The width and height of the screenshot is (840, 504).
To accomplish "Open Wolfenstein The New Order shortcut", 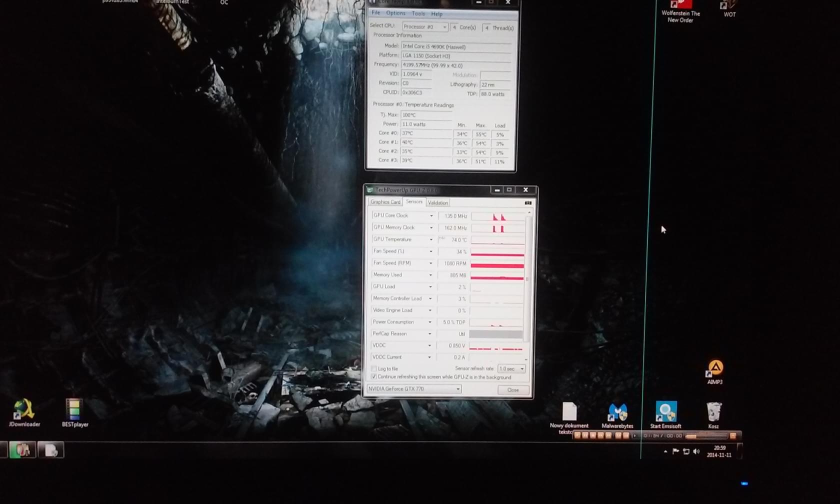I will (680, 11).
